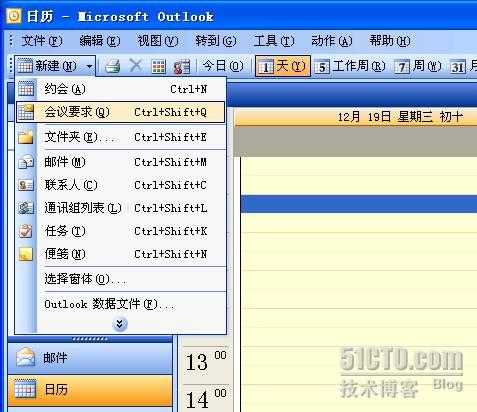Choose 邮件(M) menu entry
The width and height of the screenshot is (477, 412).
121,162
